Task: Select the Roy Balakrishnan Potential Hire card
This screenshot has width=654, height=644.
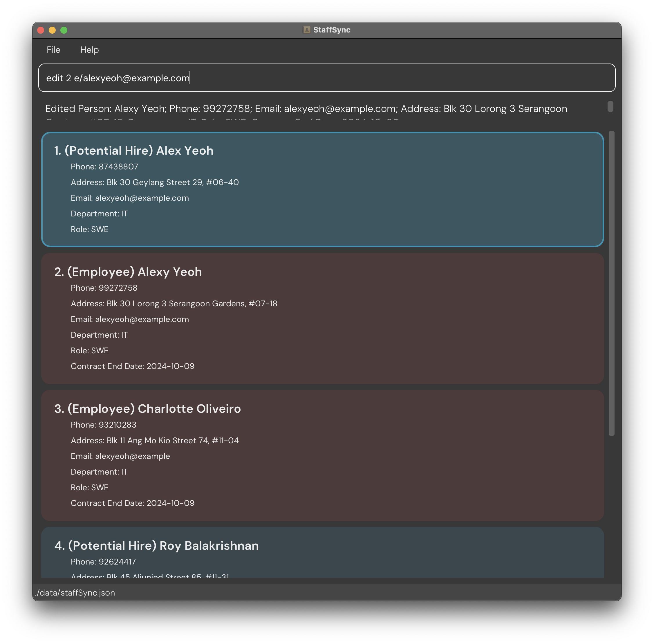Action: tap(322, 552)
